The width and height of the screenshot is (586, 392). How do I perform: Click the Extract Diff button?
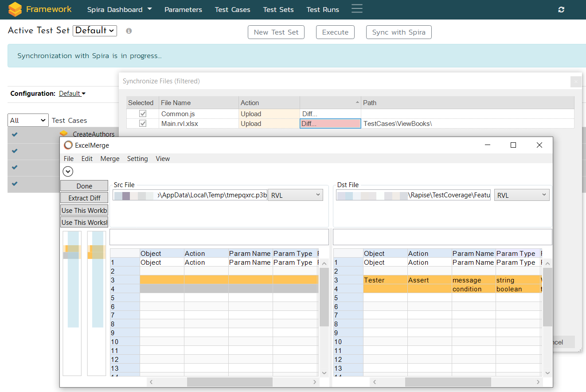click(84, 198)
